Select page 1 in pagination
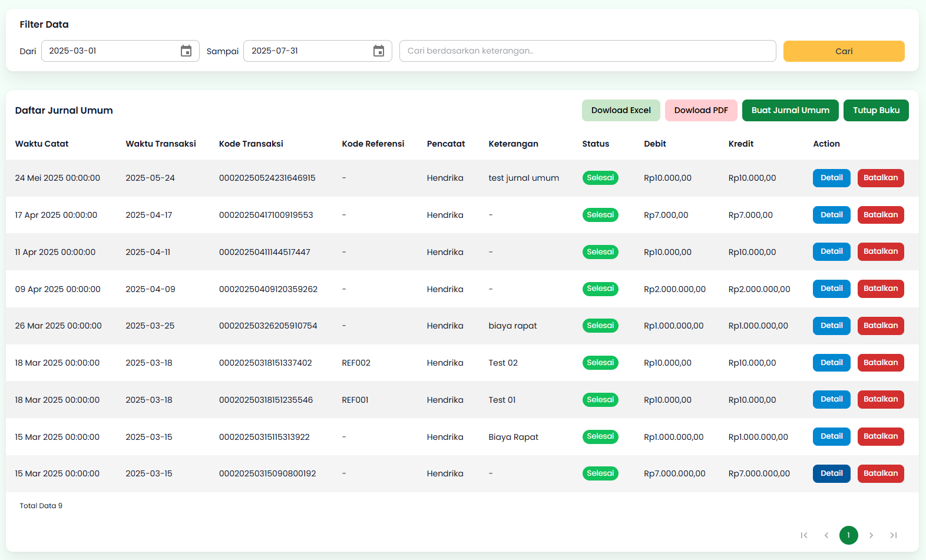The image size is (926, 560). [849, 535]
